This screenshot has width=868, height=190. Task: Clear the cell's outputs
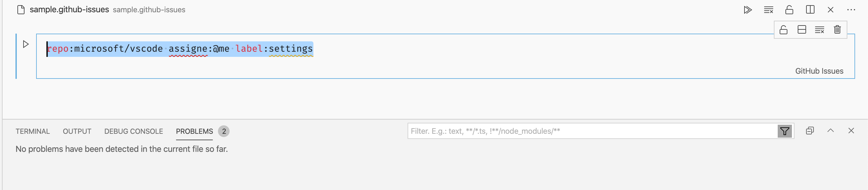pos(820,30)
